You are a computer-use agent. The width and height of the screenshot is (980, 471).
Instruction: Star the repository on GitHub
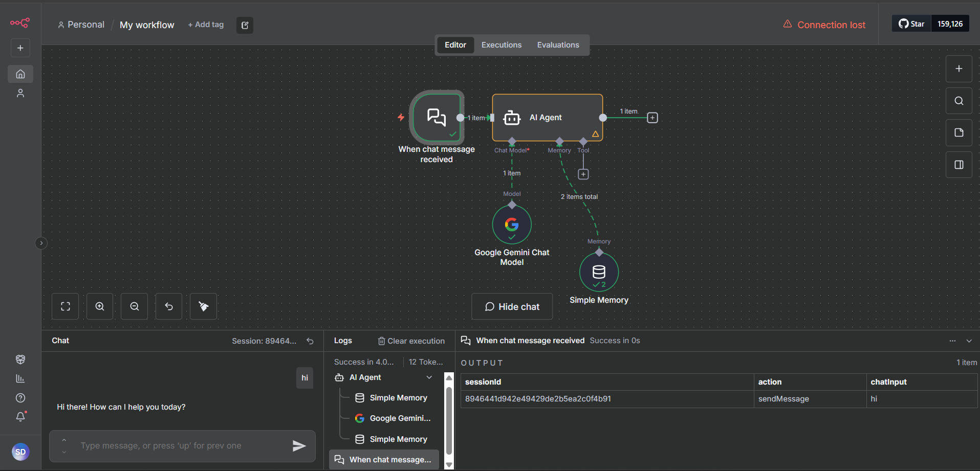(911, 23)
